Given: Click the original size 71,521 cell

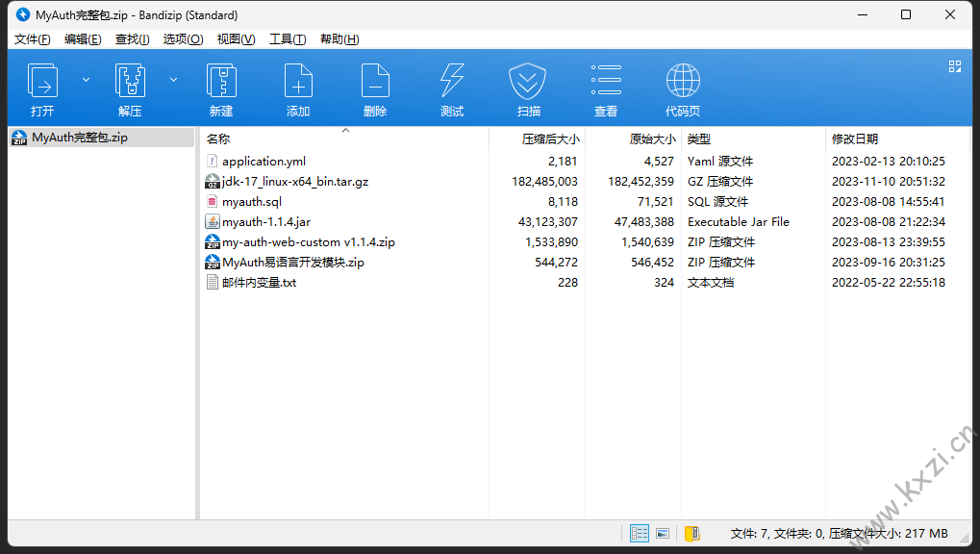Looking at the screenshot, I should coord(655,202).
